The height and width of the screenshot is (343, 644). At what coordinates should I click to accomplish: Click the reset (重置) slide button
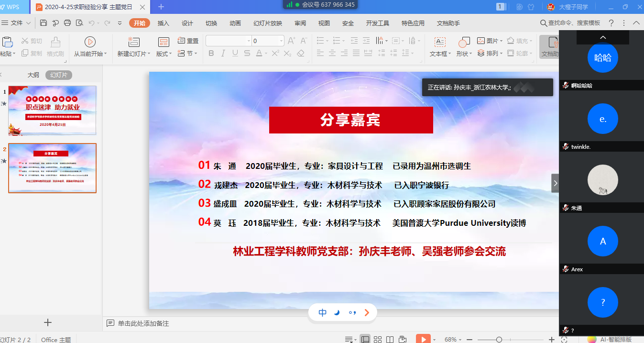tap(188, 41)
